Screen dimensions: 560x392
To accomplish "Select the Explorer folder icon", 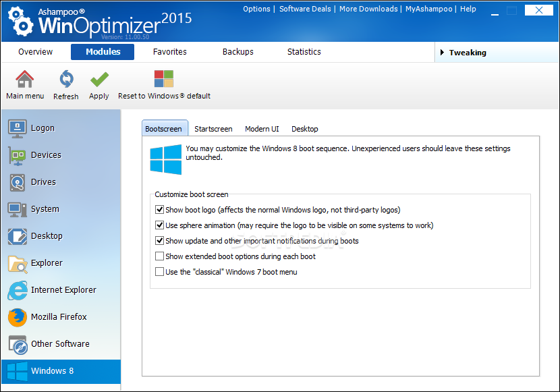I will click(x=18, y=264).
